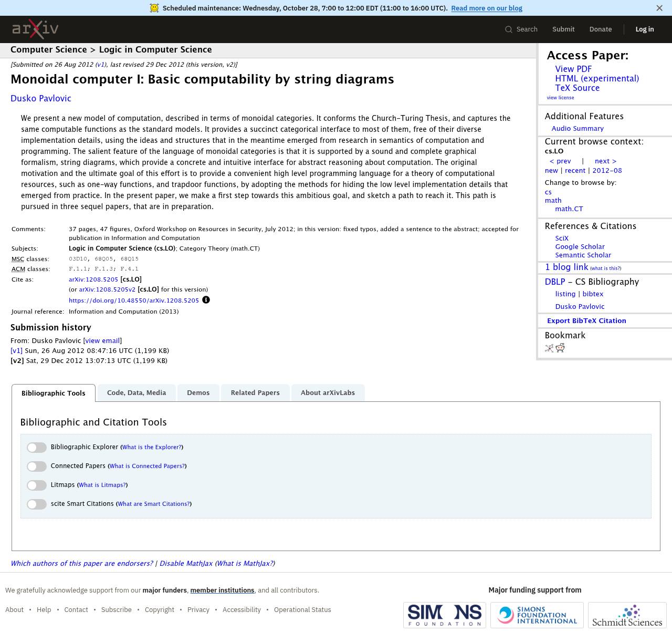Dismiss the maintenance banner with X
Viewport: 672px width, 643px height.
pyautogui.click(x=659, y=8)
